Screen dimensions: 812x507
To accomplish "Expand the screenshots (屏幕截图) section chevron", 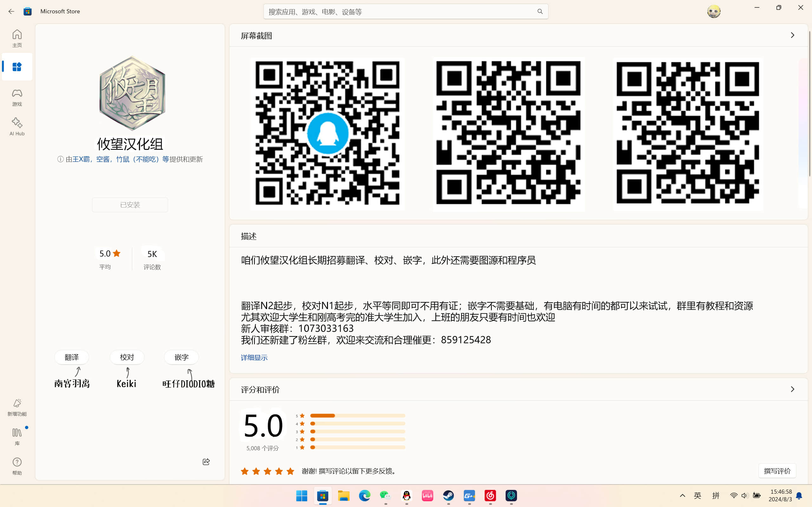I will (792, 35).
